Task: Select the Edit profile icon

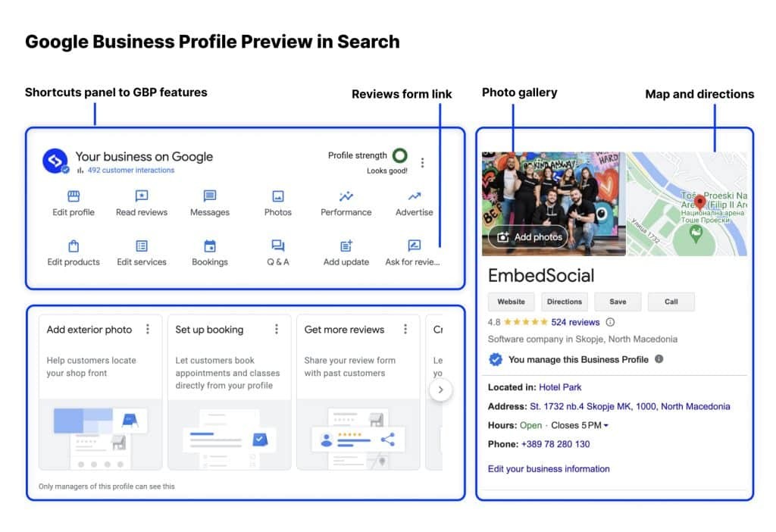Action: (x=73, y=196)
